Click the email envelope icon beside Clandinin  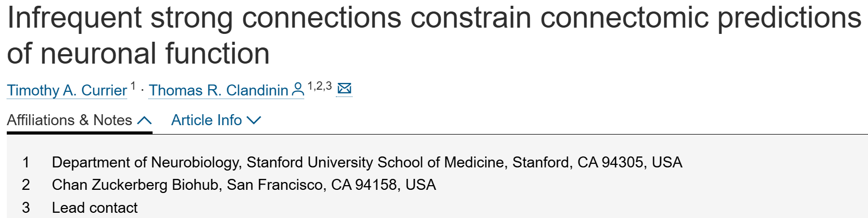coord(344,89)
